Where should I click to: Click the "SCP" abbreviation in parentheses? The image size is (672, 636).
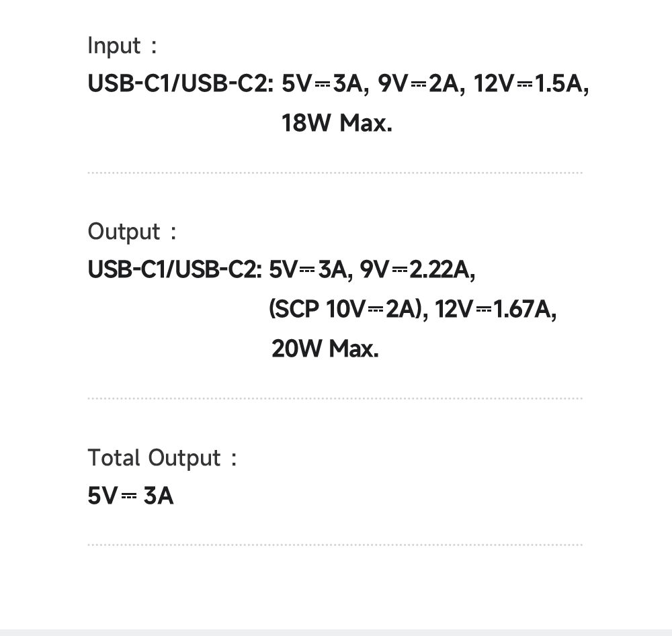click(297, 310)
